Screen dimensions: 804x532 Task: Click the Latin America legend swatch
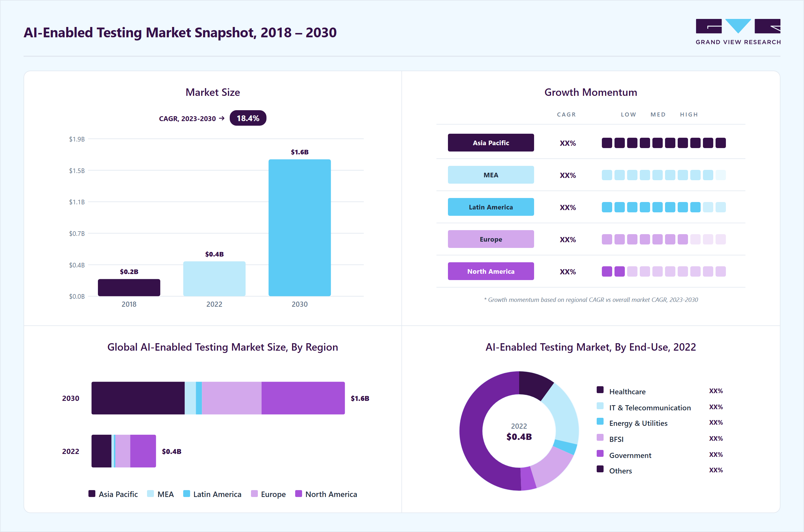pos(186,494)
